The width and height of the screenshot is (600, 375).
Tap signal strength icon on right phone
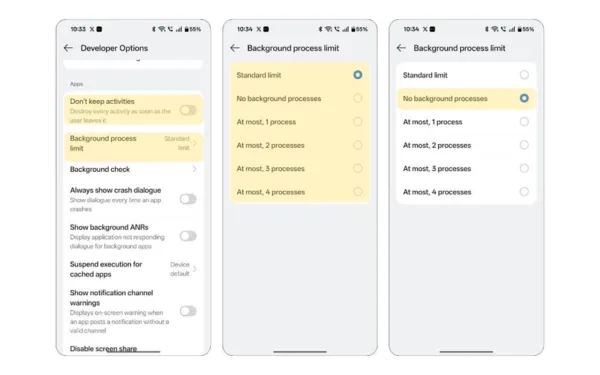(x=512, y=29)
